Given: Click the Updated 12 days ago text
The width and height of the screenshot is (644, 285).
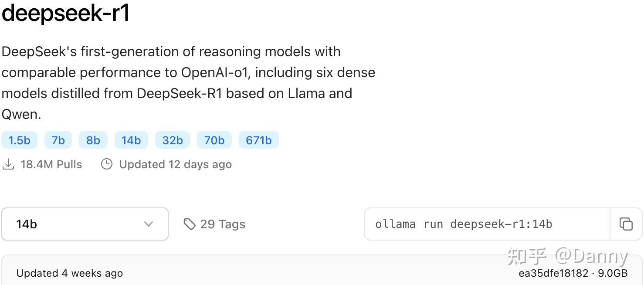Looking at the screenshot, I should click(x=175, y=164).
